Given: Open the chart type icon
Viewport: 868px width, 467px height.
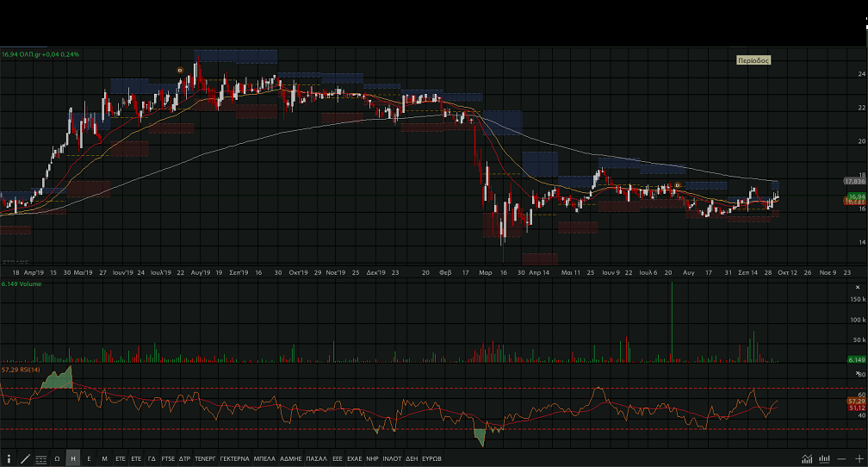Looking at the screenshot, I should tap(807, 458).
